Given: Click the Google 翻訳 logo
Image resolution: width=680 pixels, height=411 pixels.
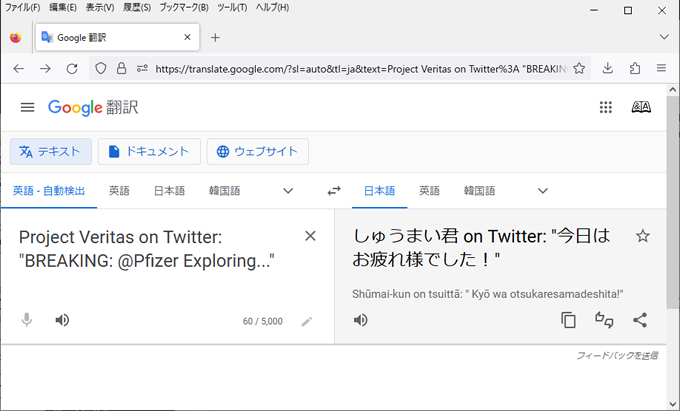Looking at the screenshot, I should (x=93, y=108).
